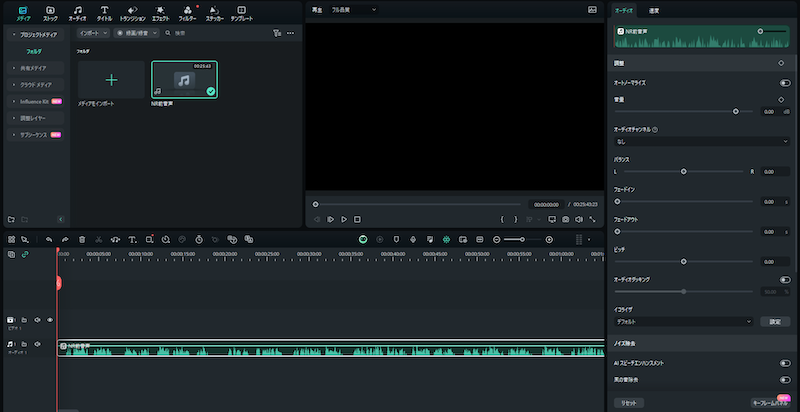Screen dimensions: 800x412
Task: Select the NR前音声 audio clip thumbnail
Action: 184,80
